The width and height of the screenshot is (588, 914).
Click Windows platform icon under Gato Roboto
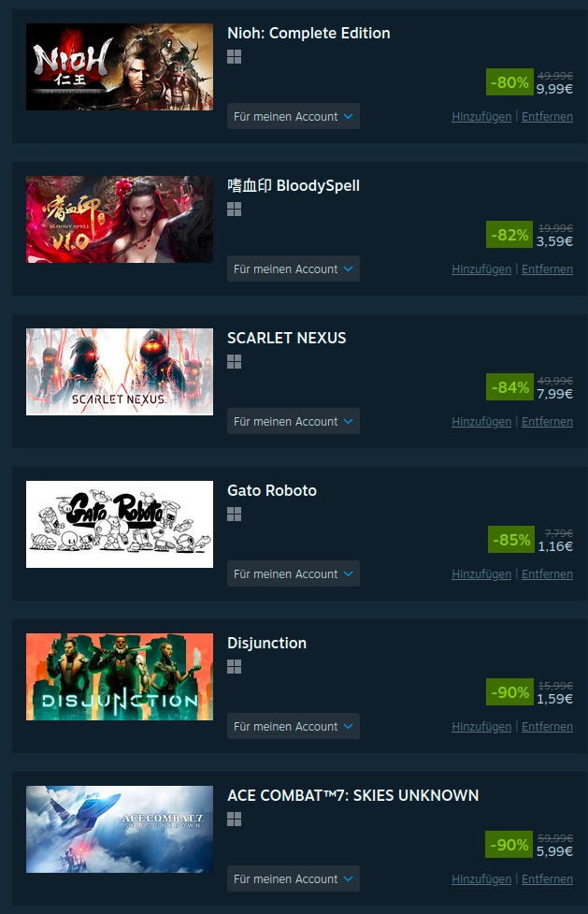point(235,515)
